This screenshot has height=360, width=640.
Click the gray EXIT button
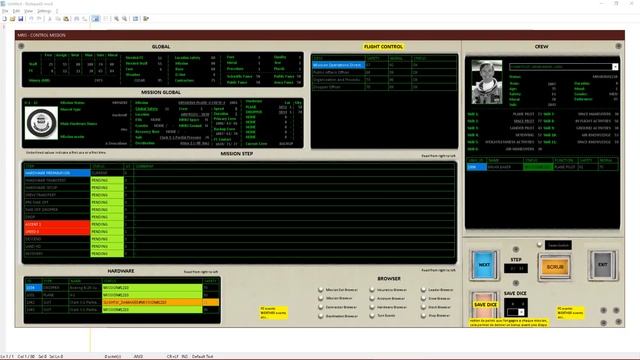602,265
